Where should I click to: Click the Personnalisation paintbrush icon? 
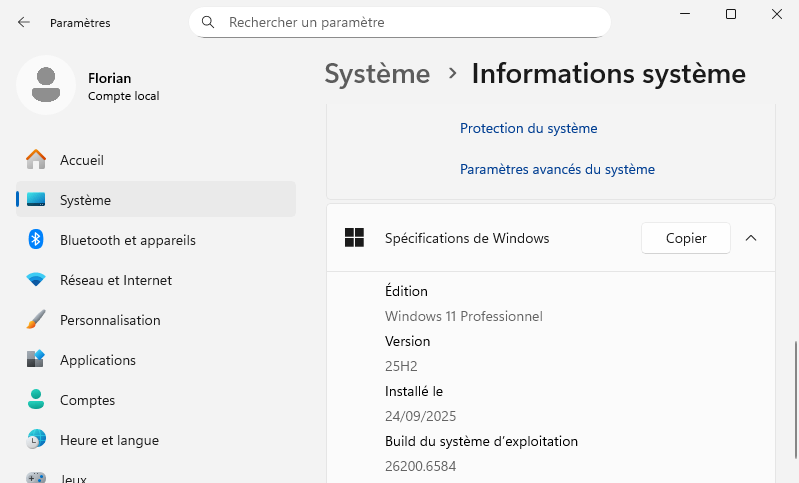[36, 320]
